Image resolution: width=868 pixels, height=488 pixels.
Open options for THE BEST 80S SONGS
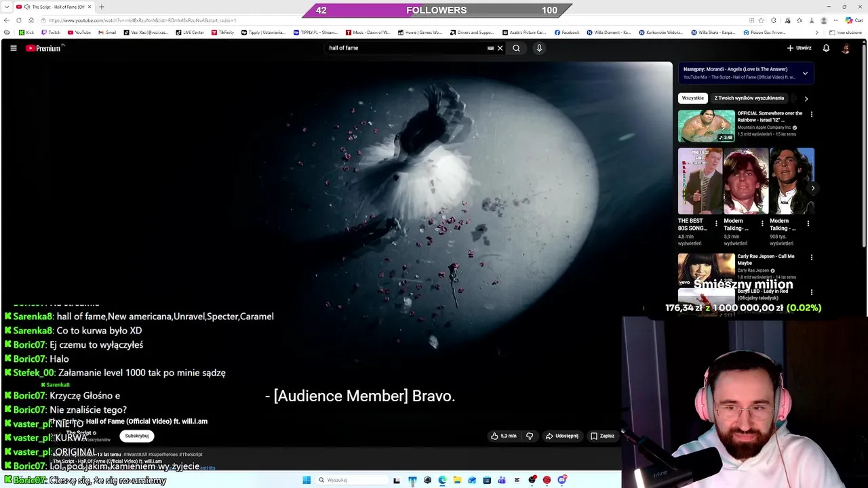[x=716, y=223]
